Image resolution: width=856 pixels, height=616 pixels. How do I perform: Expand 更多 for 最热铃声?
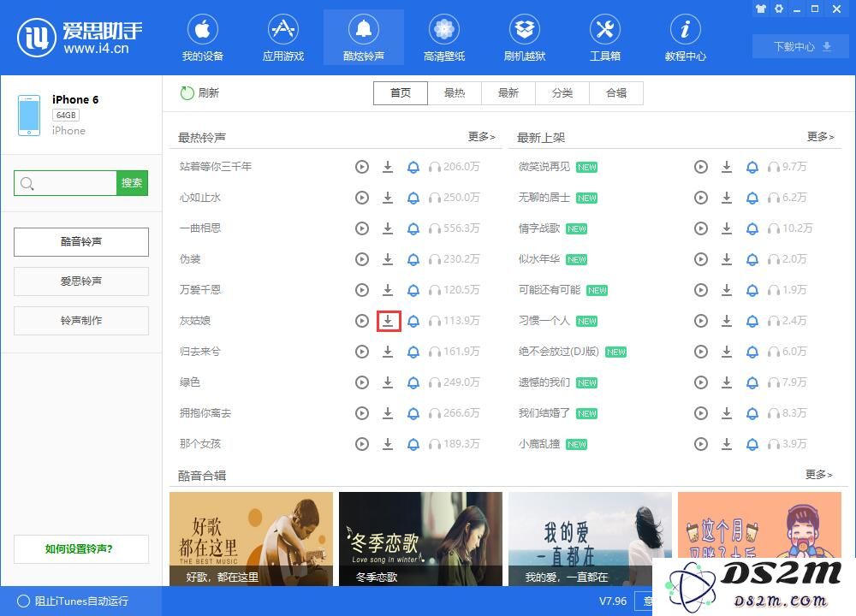[481, 136]
